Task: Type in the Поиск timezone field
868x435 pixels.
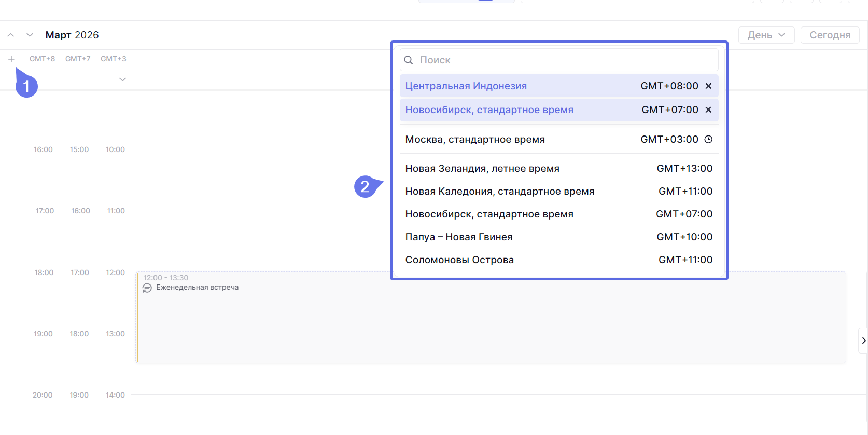Action: [565, 60]
